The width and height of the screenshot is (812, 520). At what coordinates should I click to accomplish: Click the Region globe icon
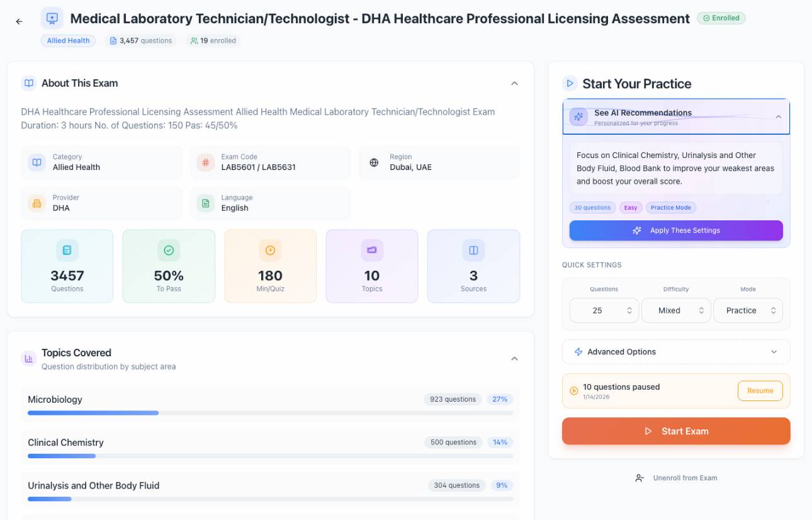tap(374, 162)
